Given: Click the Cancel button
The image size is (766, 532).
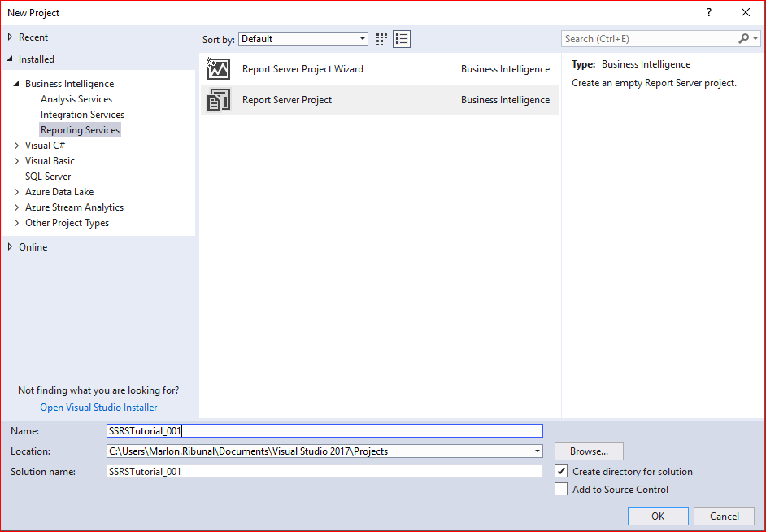Looking at the screenshot, I should (x=724, y=516).
